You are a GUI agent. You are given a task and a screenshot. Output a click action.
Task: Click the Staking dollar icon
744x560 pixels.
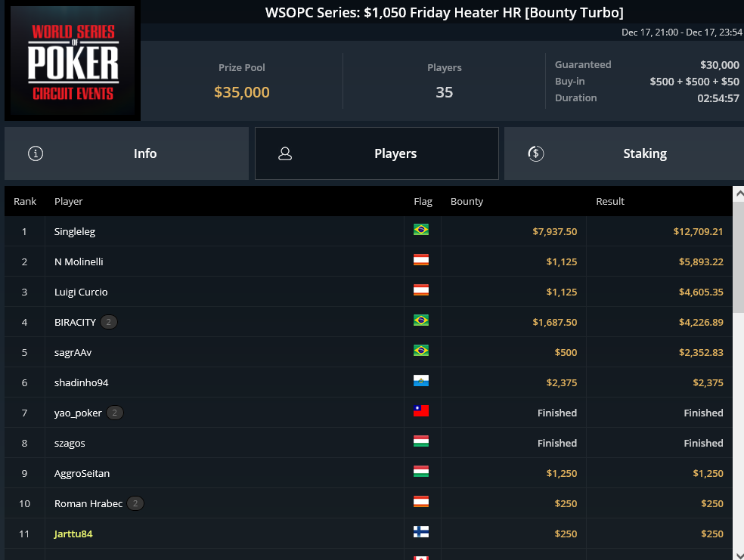(536, 153)
